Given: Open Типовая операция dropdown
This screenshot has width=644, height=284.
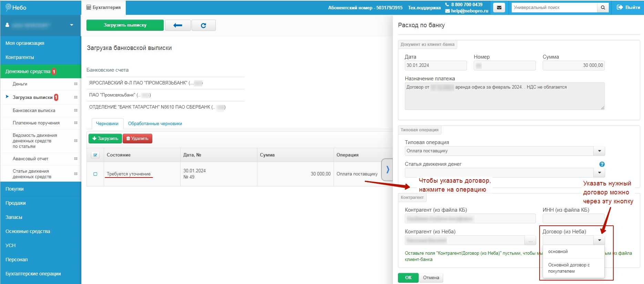Looking at the screenshot, I should tap(599, 151).
